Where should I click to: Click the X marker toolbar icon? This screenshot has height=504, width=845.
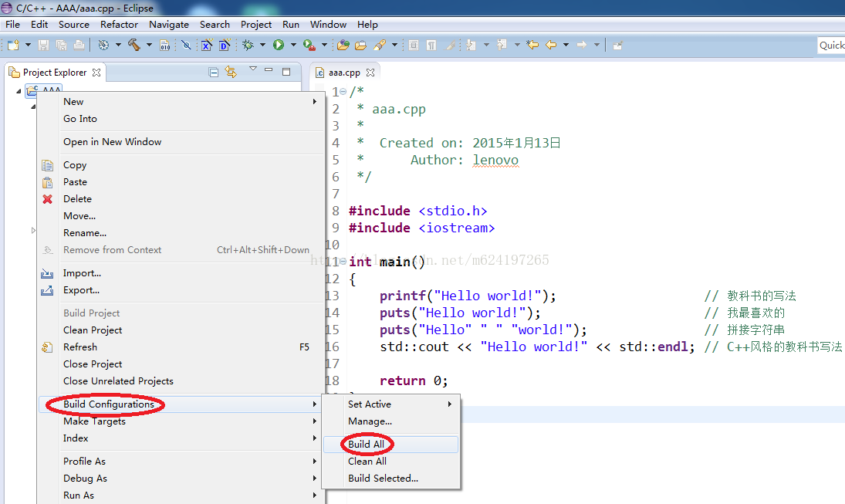pyautogui.click(x=207, y=46)
